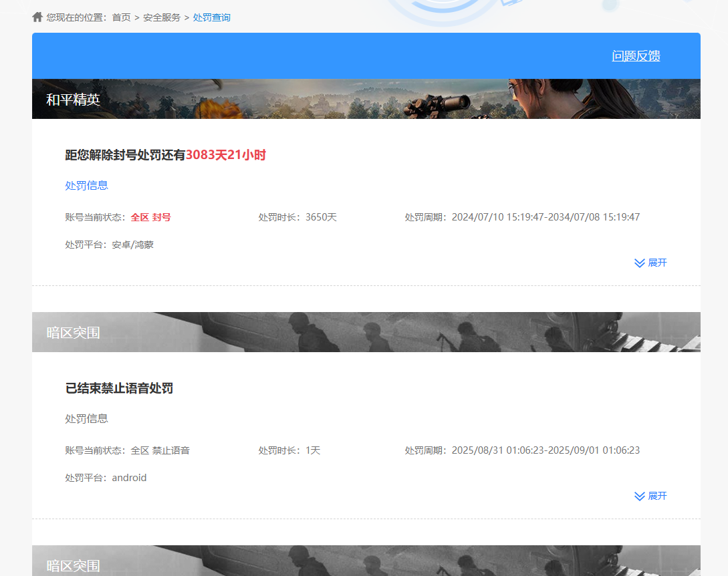
Task: Open the 问题反馈 feedback page
Action: click(636, 56)
